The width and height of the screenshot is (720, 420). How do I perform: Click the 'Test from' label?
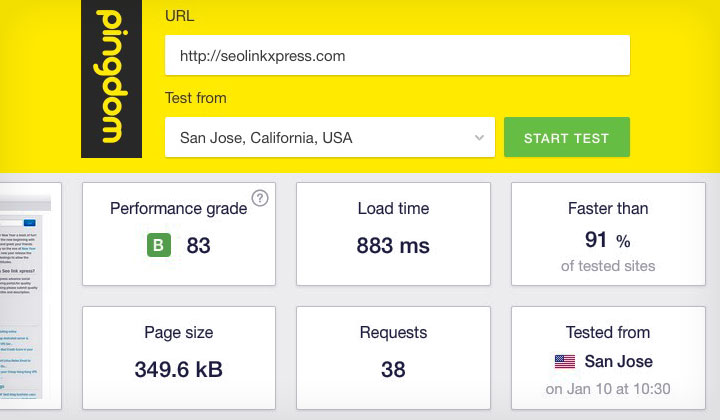196,98
